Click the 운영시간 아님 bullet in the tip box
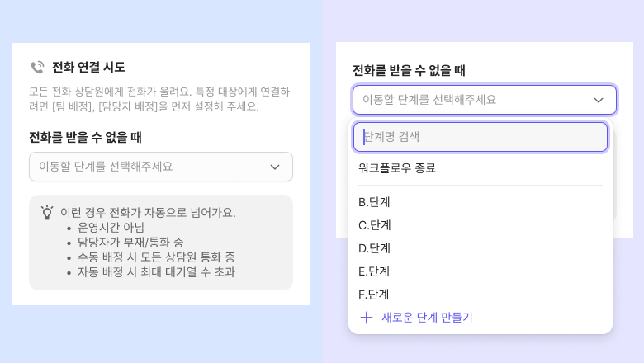The height and width of the screenshot is (363, 644). [111, 227]
